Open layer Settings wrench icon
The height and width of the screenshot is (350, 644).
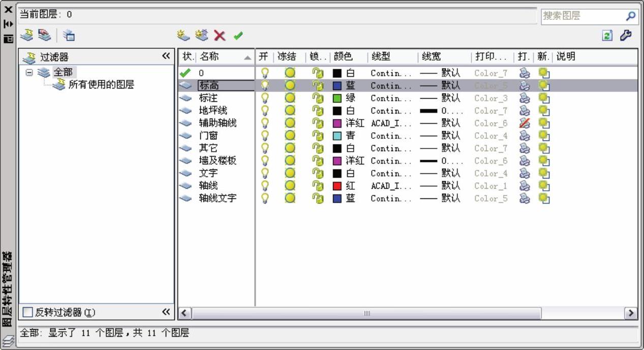point(626,36)
